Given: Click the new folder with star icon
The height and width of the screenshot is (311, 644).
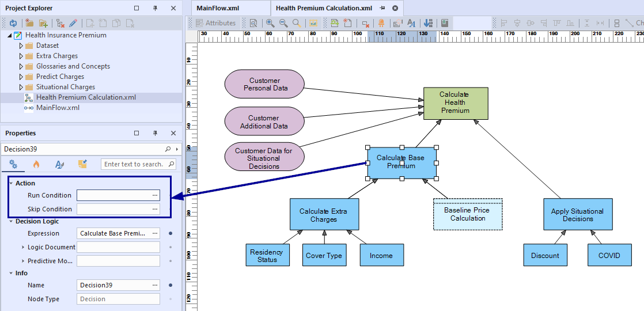Looking at the screenshot, I should coord(29,23).
